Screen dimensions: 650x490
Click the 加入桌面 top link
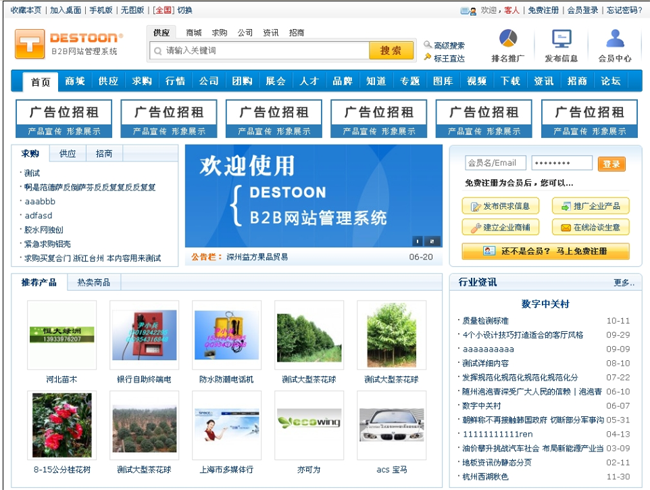click(x=65, y=10)
